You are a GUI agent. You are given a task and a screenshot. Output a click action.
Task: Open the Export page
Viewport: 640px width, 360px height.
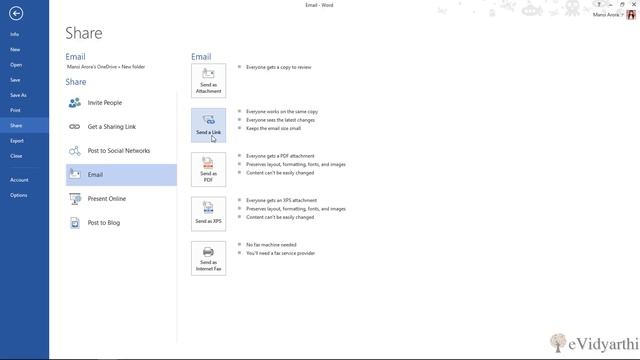tap(17, 141)
